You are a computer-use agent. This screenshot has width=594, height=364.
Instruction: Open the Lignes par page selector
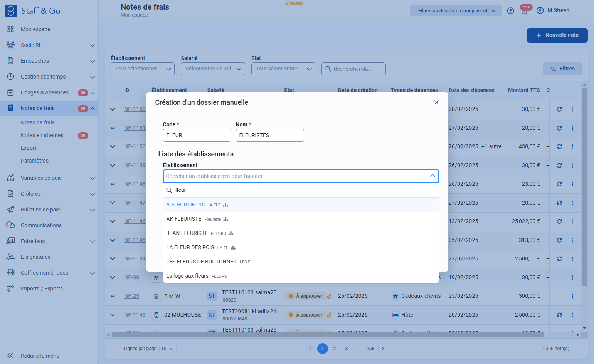(x=168, y=349)
